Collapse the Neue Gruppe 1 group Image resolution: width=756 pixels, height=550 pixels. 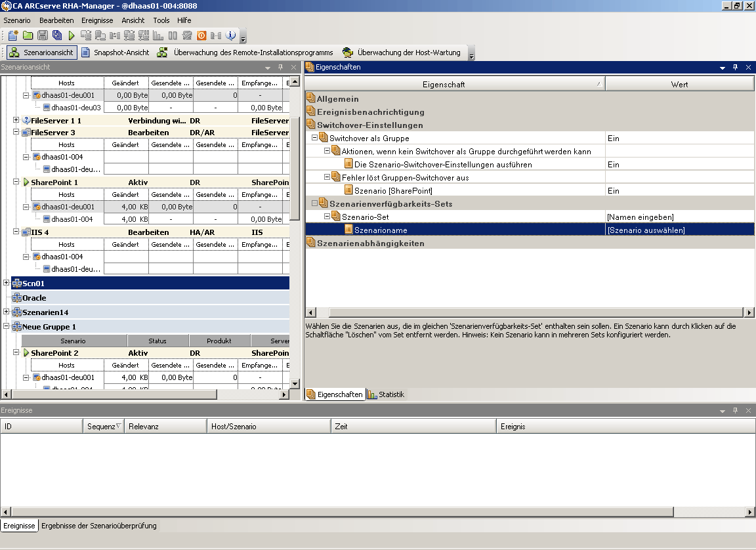(x=7, y=326)
